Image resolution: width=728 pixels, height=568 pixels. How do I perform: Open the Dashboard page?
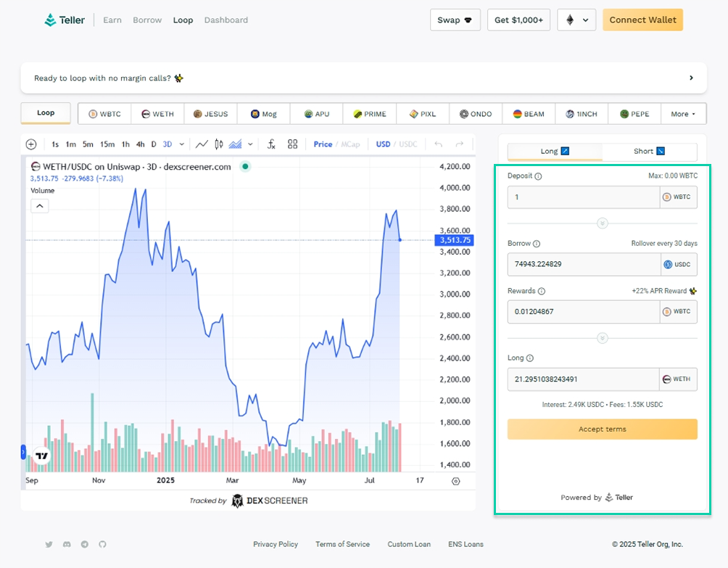click(226, 20)
